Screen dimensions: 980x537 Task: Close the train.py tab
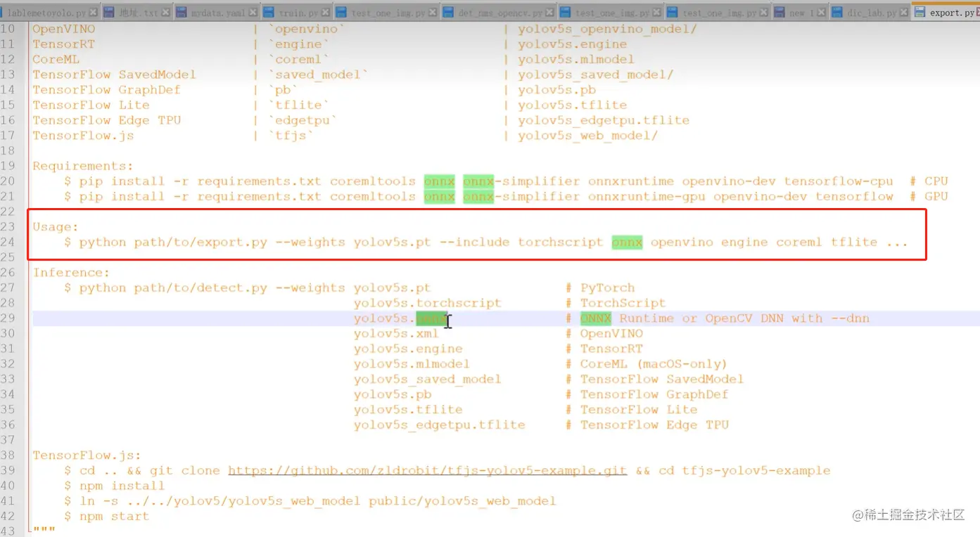tap(326, 13)
